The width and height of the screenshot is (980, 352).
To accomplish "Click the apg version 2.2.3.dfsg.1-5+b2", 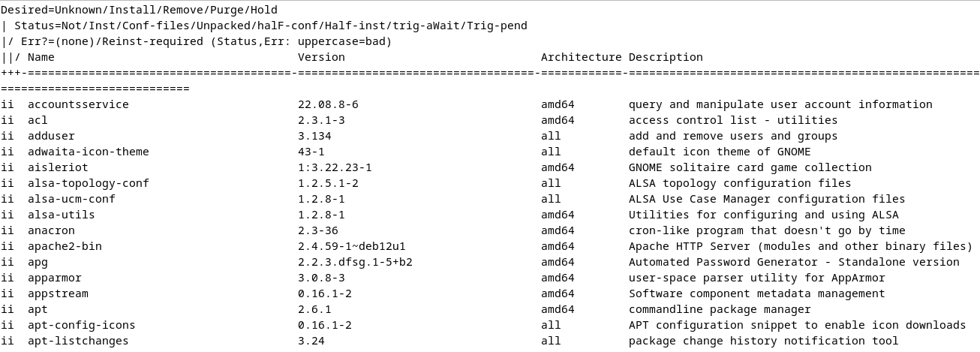I will tap(355, 262).
